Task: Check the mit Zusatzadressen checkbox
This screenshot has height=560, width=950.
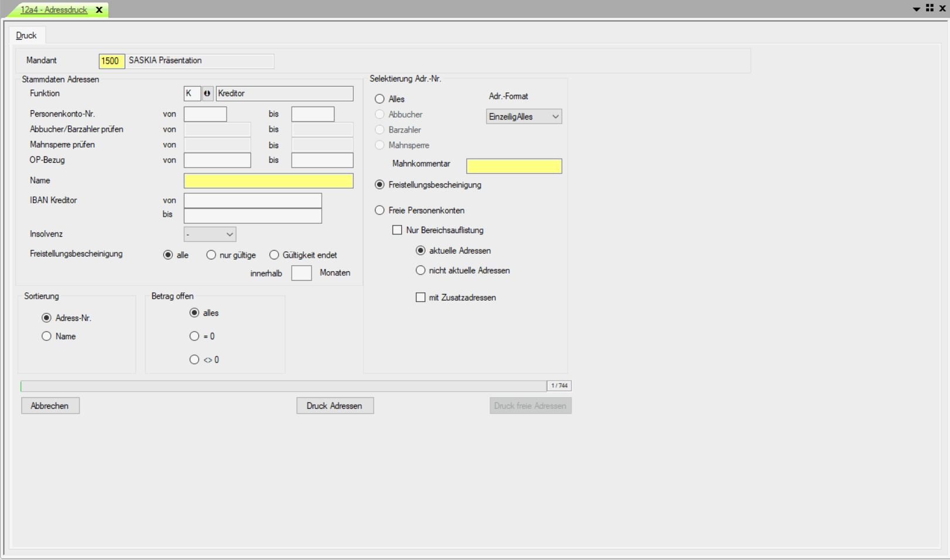Action: pyautogui.click(x=421, y=298)
